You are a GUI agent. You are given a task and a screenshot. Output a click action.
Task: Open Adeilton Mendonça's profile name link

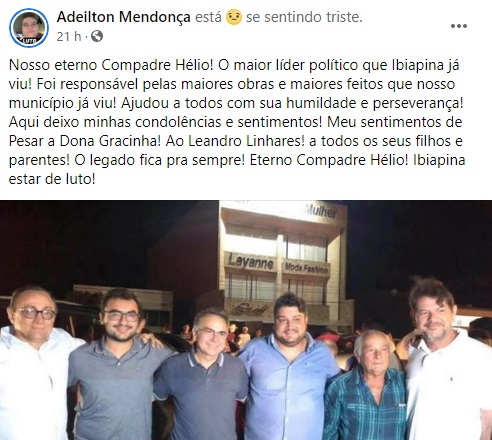tap(123, 17)
